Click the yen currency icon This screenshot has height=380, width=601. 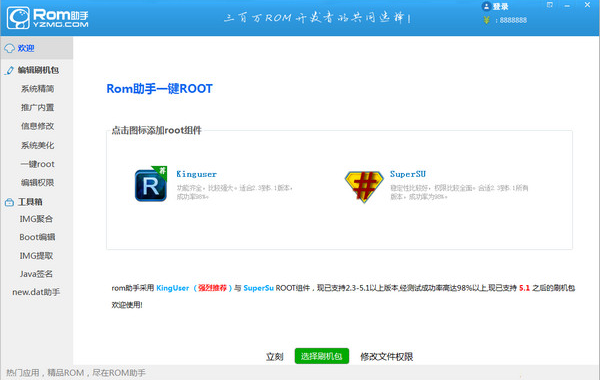click(x=486, y=20)
